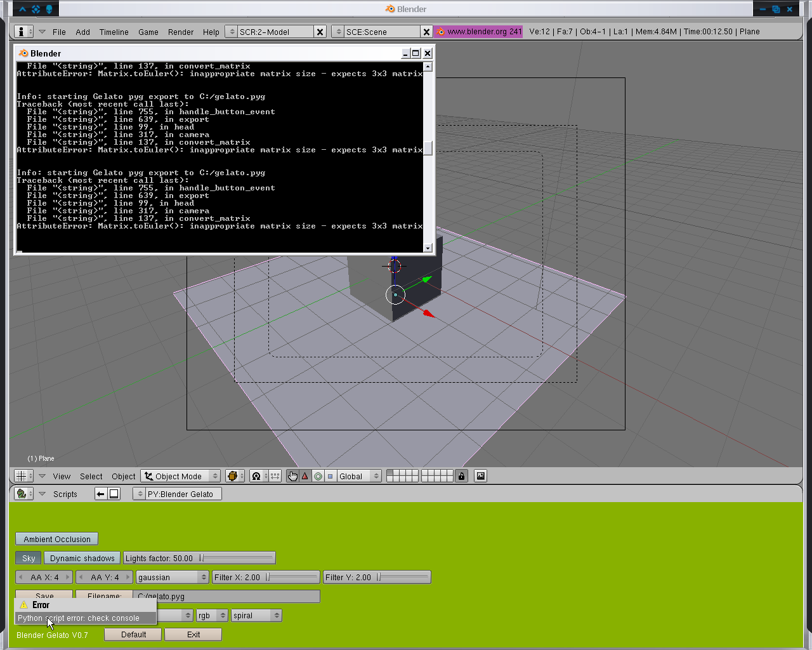Open the Global orientation dropdown

point(359,476)
